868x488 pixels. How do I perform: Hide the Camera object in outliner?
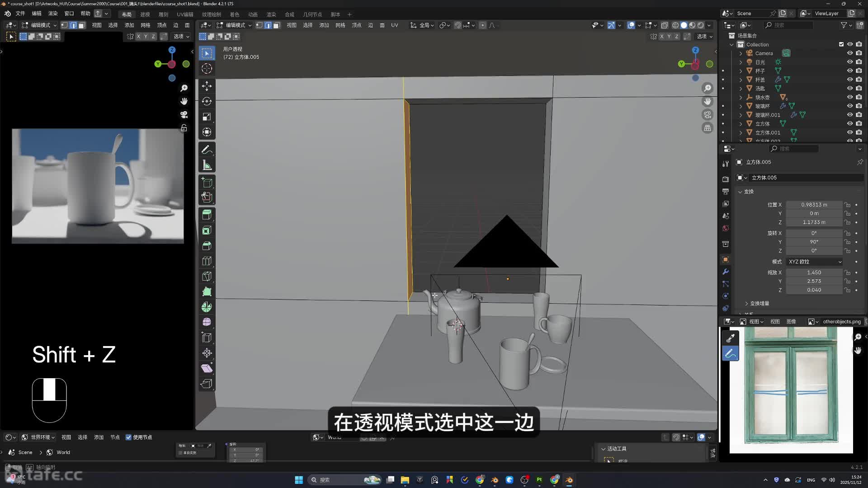(x=850, y=53)
